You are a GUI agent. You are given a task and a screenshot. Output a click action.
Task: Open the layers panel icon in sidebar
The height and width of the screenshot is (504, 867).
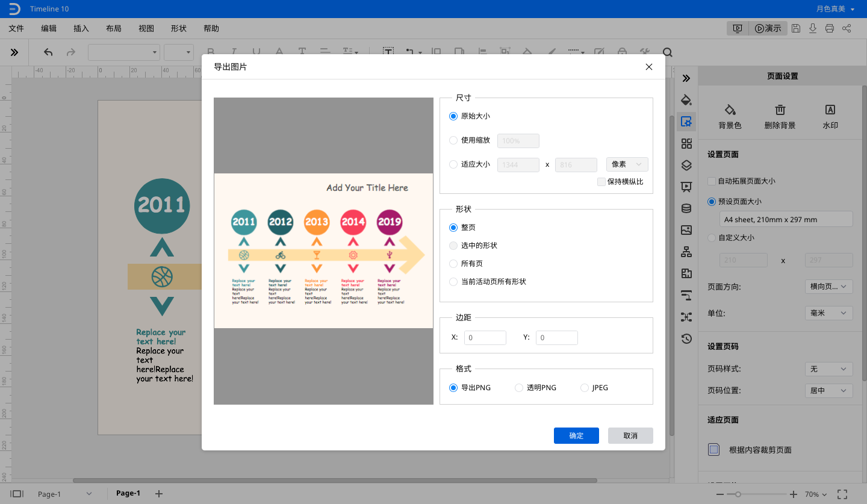686,165
